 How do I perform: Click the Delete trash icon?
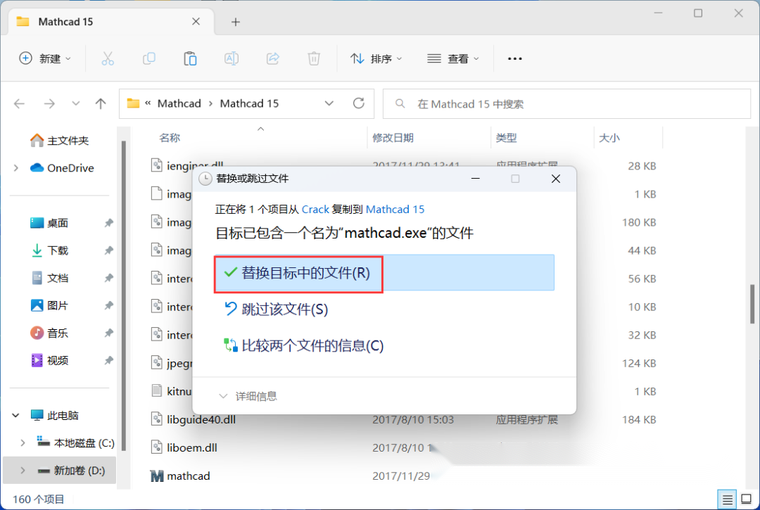[313, 59]
